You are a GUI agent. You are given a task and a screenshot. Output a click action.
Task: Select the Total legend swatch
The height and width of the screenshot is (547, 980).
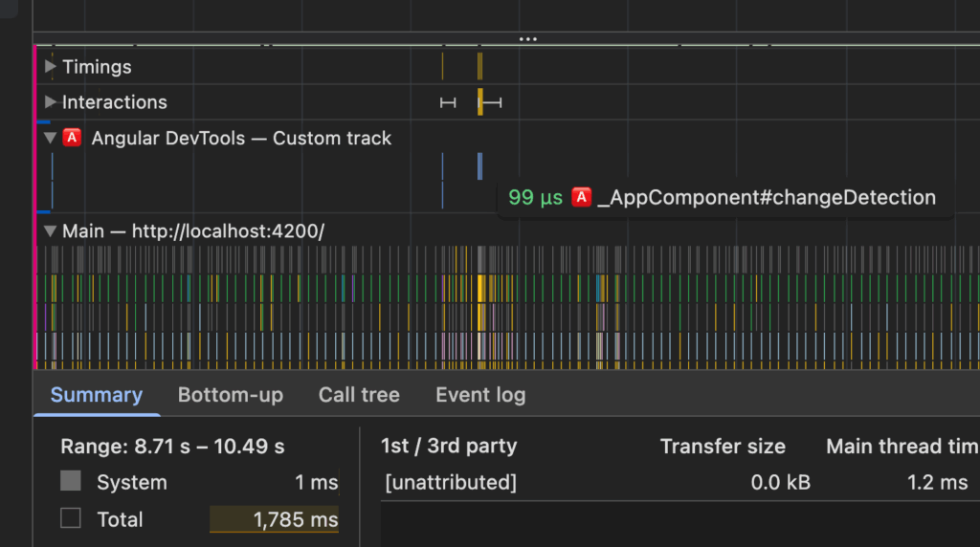(71, 517)
